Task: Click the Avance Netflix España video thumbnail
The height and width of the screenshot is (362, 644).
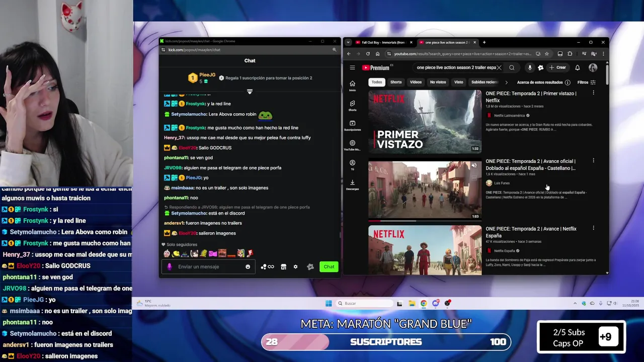Action: coord(425,250)
